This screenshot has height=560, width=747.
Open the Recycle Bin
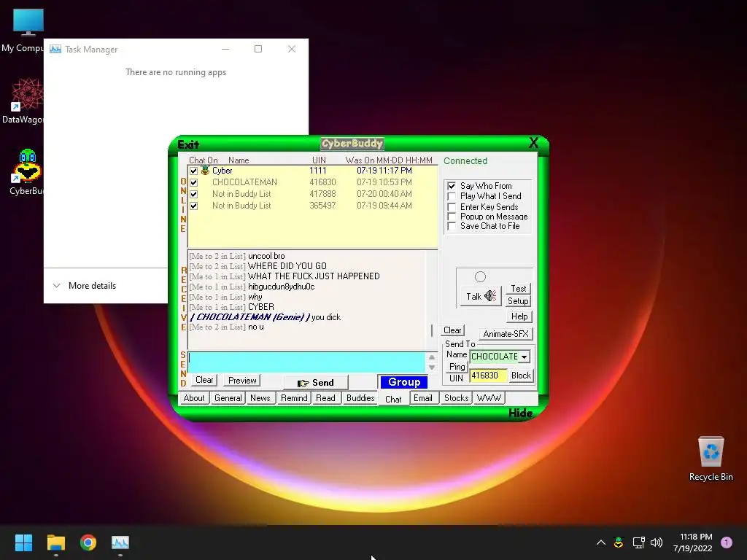point(711,458)
